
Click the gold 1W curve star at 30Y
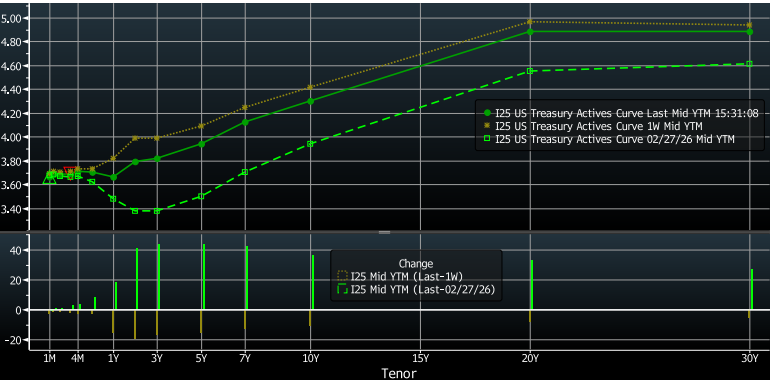749,25
